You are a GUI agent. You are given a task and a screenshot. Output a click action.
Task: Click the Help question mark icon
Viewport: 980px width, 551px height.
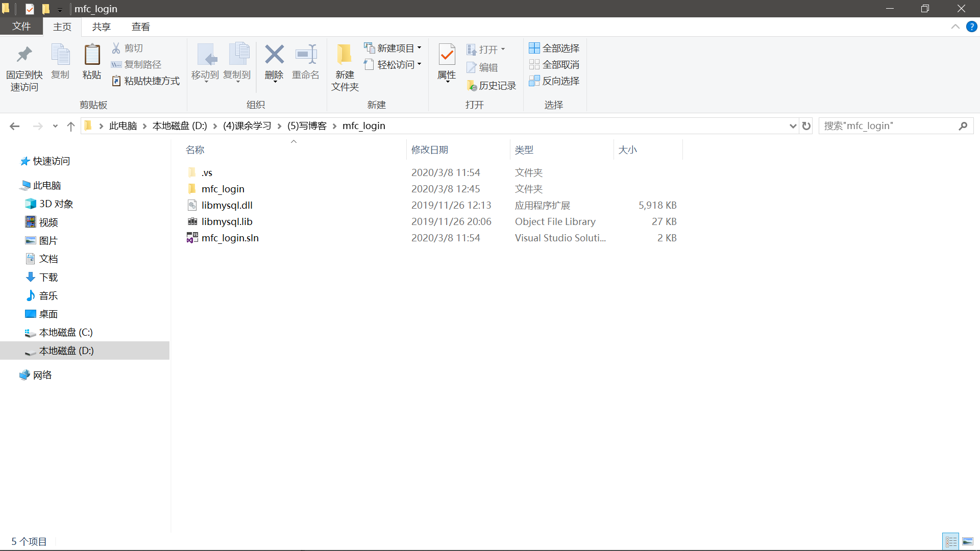click(971, 27)
